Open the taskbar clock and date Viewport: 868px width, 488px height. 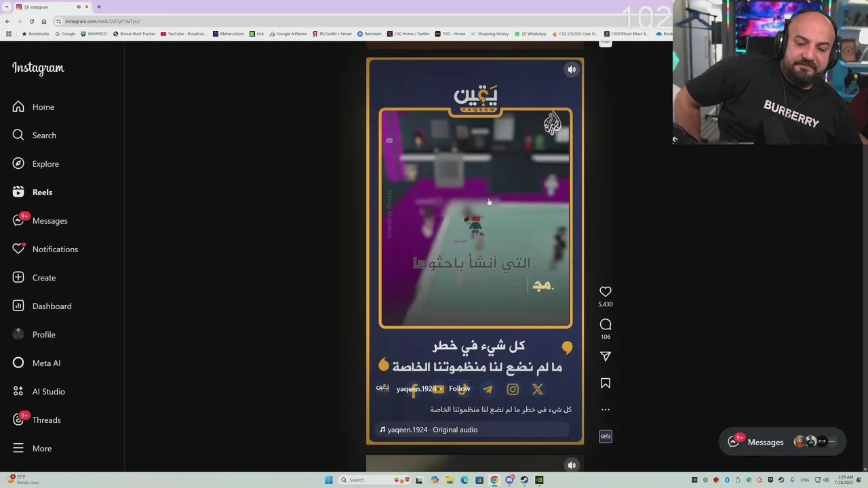[x=845, y=480]
